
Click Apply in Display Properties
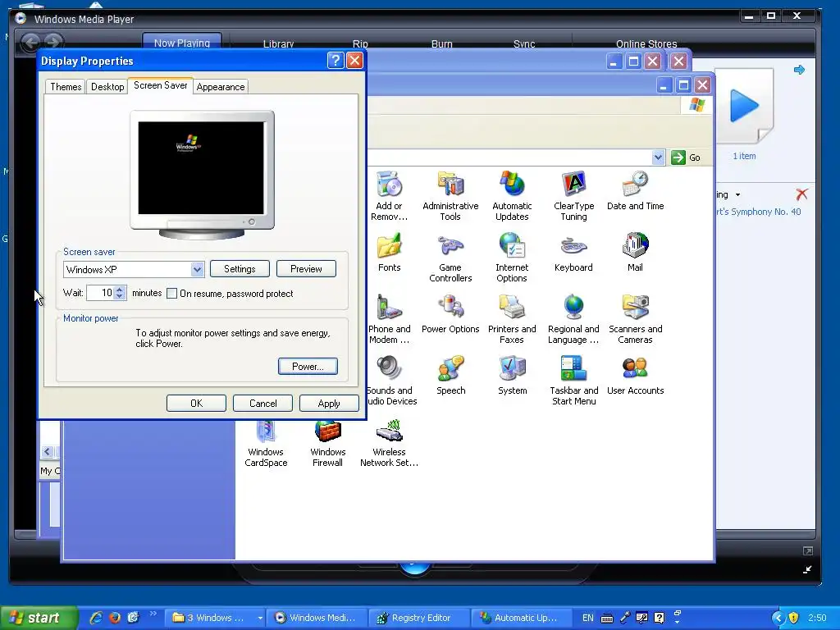pos(329,404)
